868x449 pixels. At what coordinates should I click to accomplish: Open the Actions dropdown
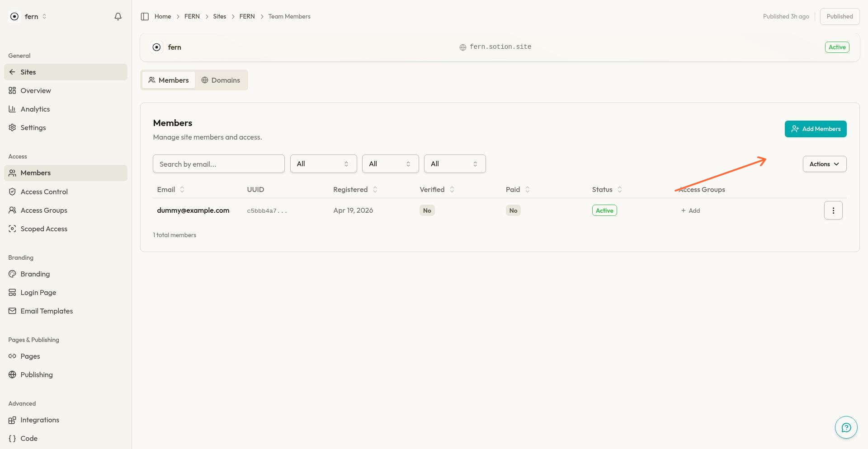(825, 164)
